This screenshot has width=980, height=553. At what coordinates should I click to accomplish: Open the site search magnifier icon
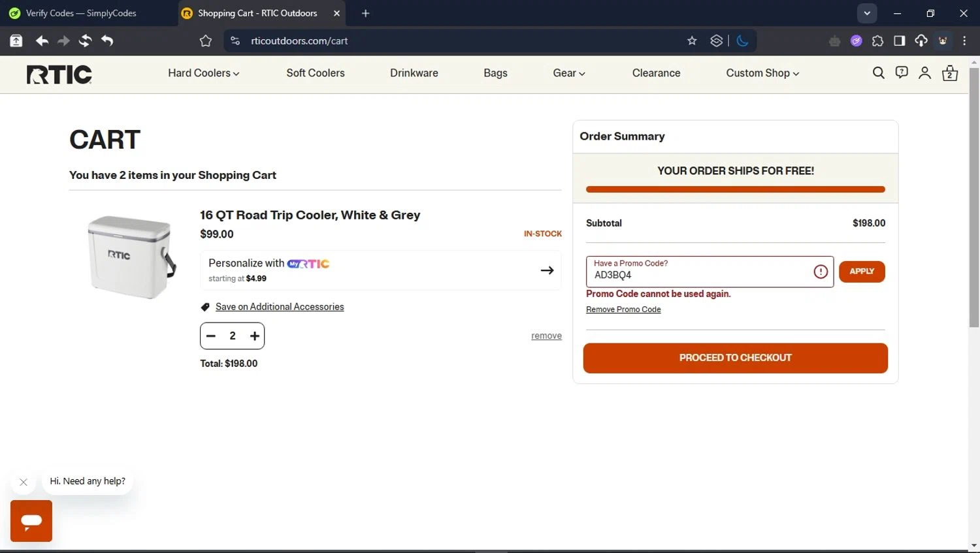click(x=879, y=73)
